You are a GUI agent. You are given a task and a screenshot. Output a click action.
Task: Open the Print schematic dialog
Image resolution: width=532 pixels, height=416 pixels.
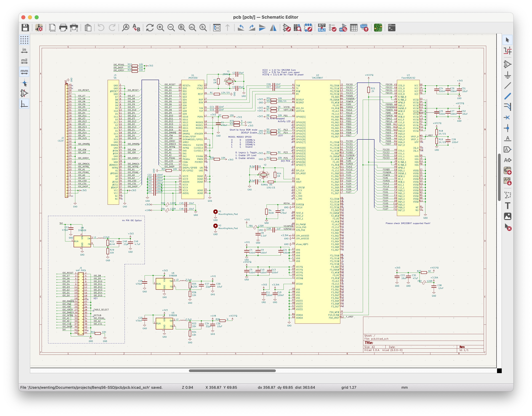click(63, 28)
